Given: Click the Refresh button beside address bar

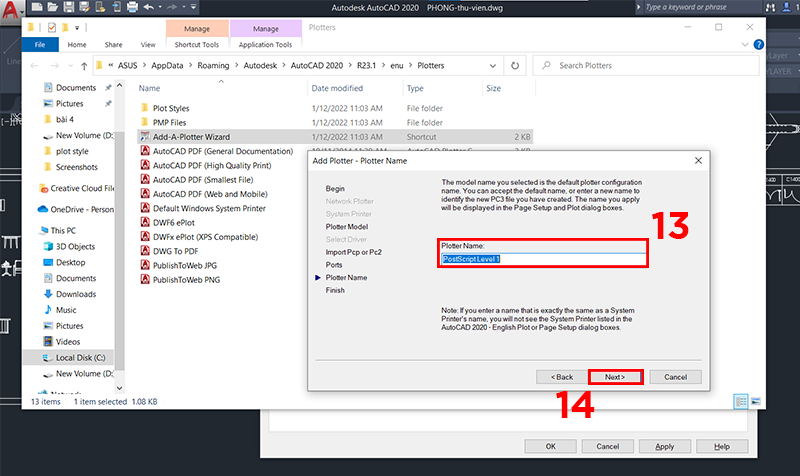Looking at the screenshot, I should pos(515,66).
